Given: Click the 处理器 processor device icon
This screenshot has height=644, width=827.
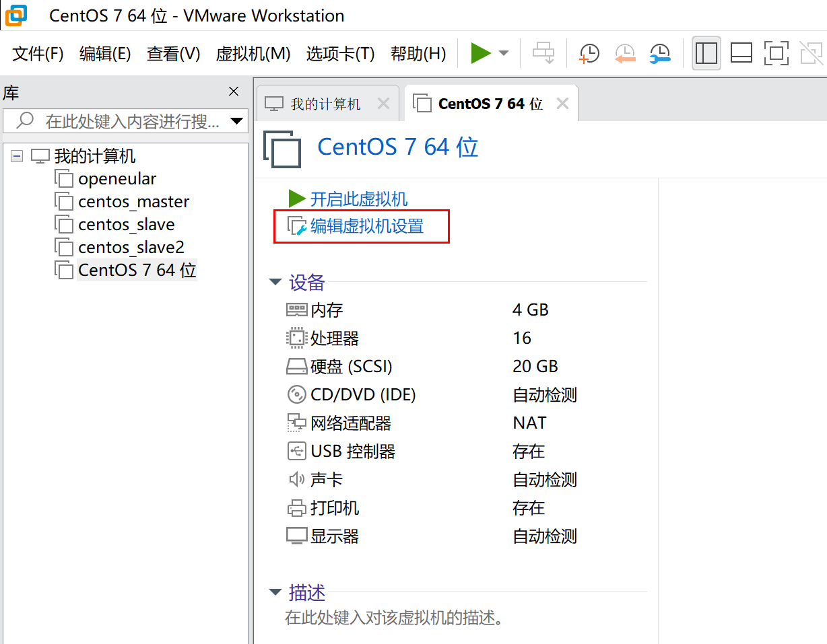Looking at the screenshot, I should pos(296,338).
